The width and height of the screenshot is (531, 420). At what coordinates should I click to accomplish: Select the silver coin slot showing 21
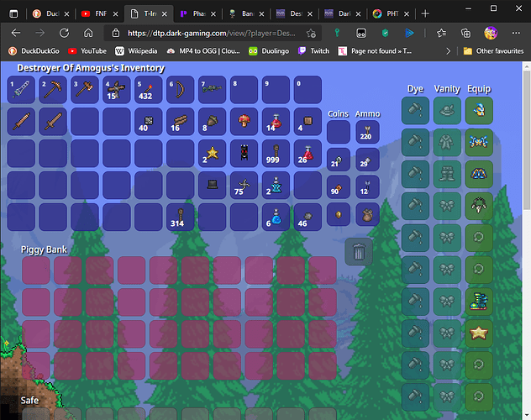pos(339,160)
